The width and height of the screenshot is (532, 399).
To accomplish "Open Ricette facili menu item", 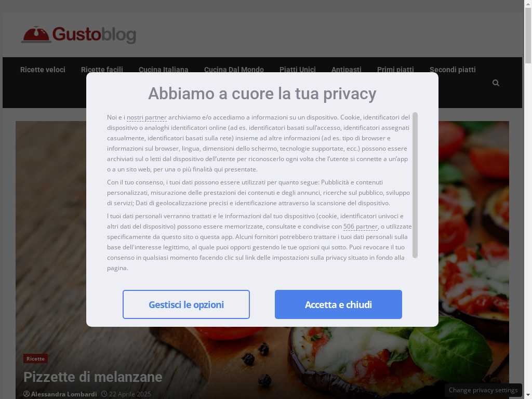I will pyautogui.click(x=102, y=70).
